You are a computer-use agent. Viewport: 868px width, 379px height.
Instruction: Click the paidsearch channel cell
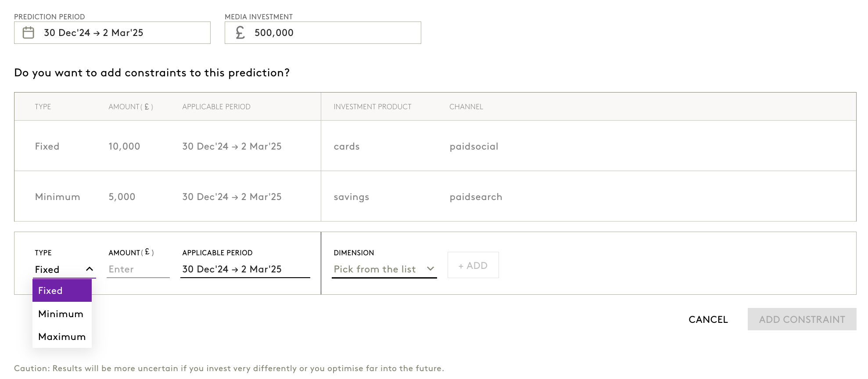(x=476, y=197)
